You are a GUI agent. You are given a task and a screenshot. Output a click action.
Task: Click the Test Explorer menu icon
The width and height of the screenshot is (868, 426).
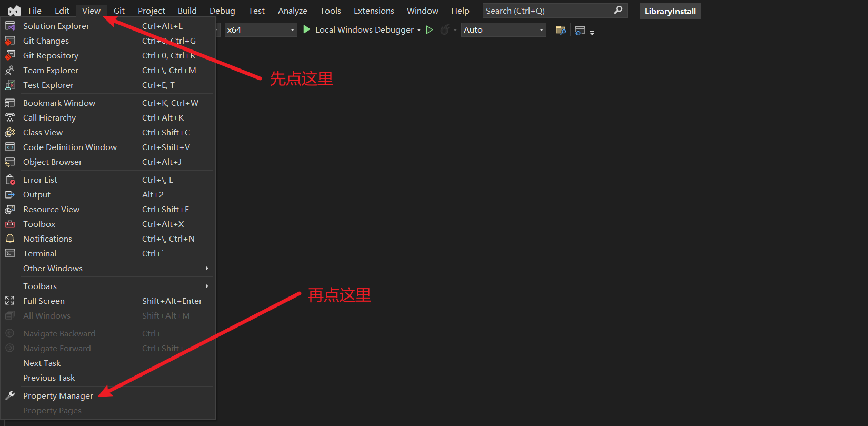click(x=10, y=85)
